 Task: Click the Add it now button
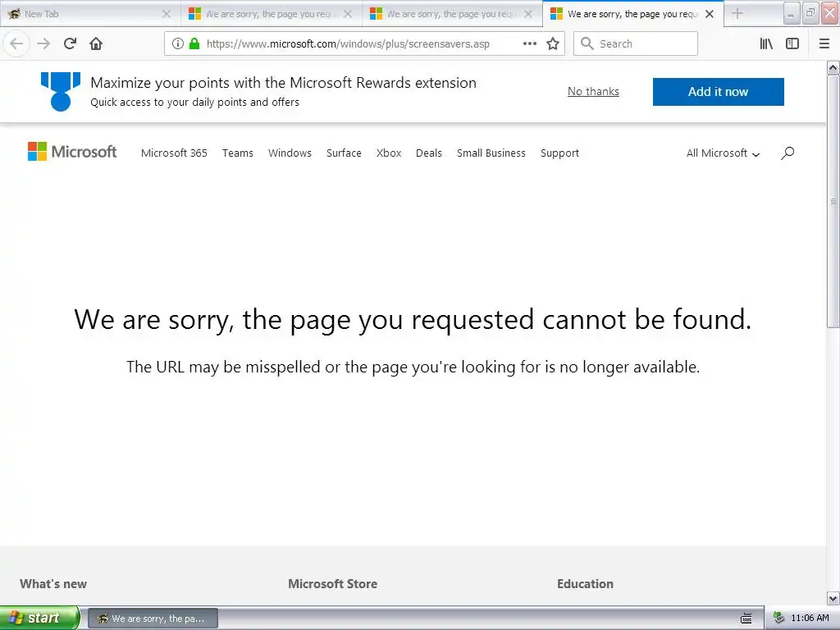coord(718,92)
